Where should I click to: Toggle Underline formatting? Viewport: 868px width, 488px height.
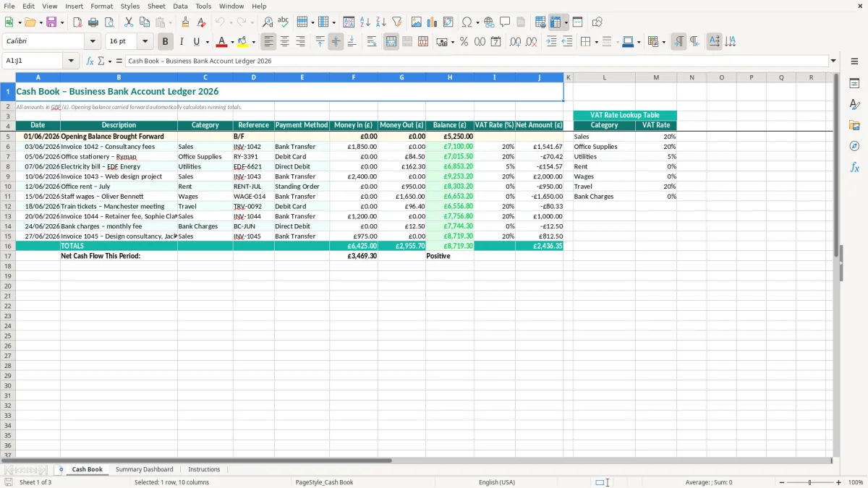click(196, 42)
